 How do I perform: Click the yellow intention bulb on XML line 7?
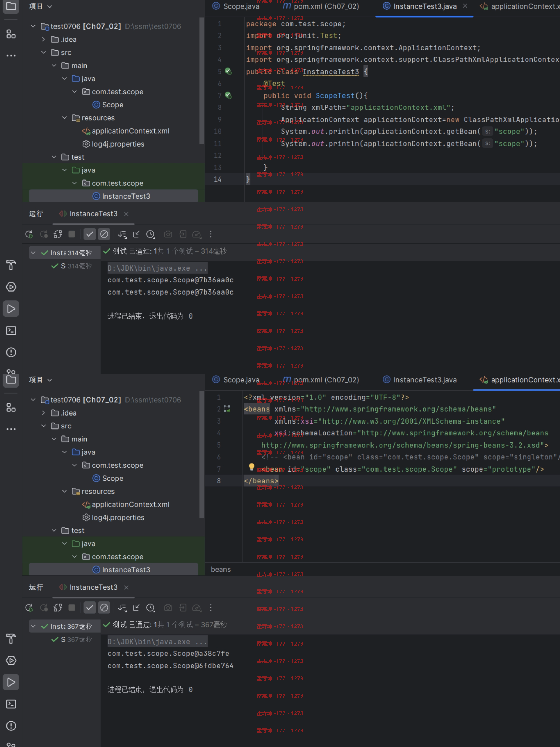(251, 467)
